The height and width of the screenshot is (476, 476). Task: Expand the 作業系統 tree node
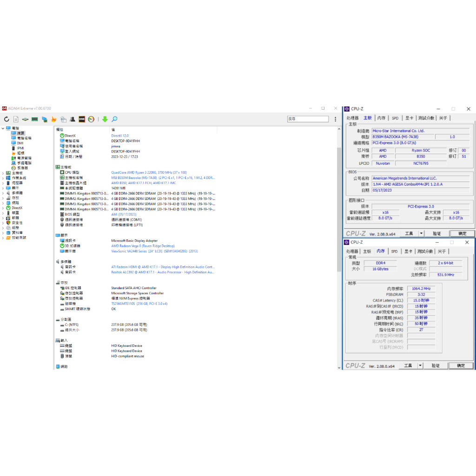(3, 178)
